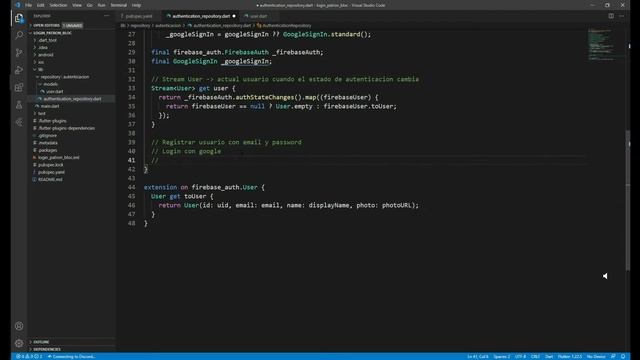Open Explorer views and more actions ellipsis
Viewport: 640px width, 360px height.
tap(107, 16)
